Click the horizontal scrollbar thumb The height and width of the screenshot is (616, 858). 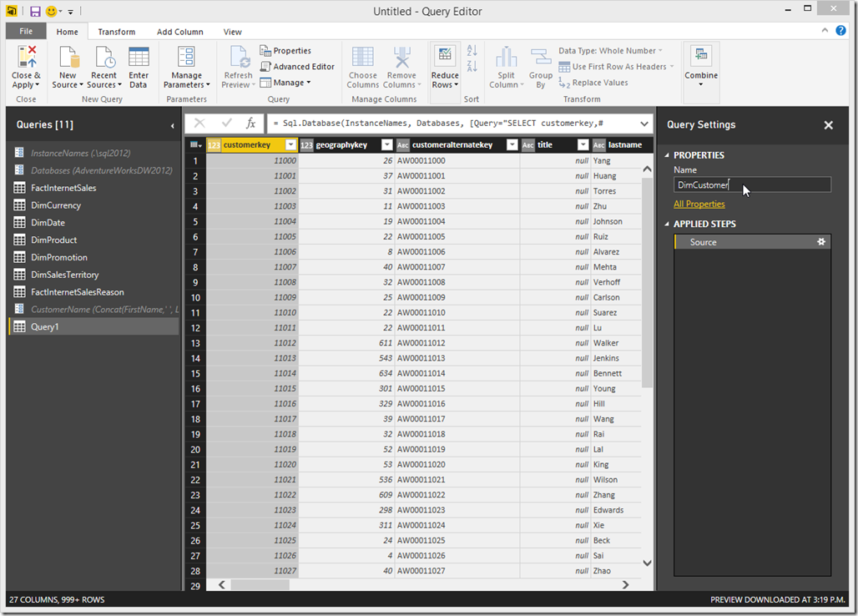pos(260,585)
